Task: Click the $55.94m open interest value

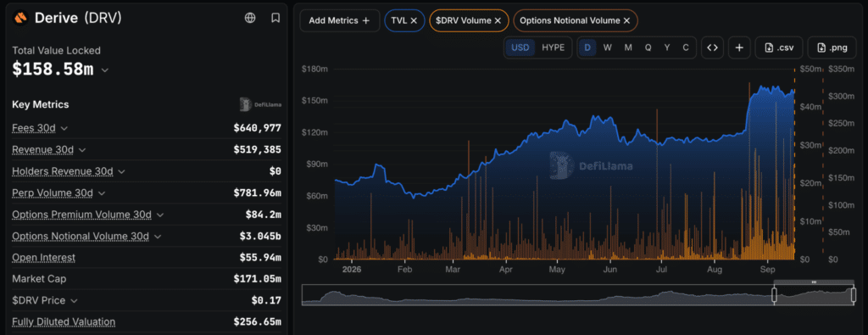Action: pyautogui.click(x=260, y=258)
